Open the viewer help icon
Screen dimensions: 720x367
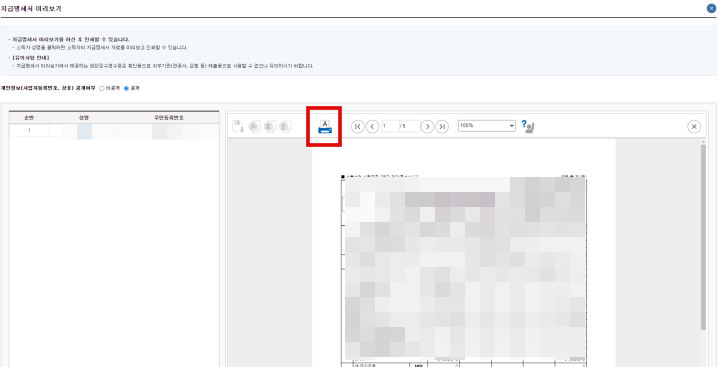(528, 126)
